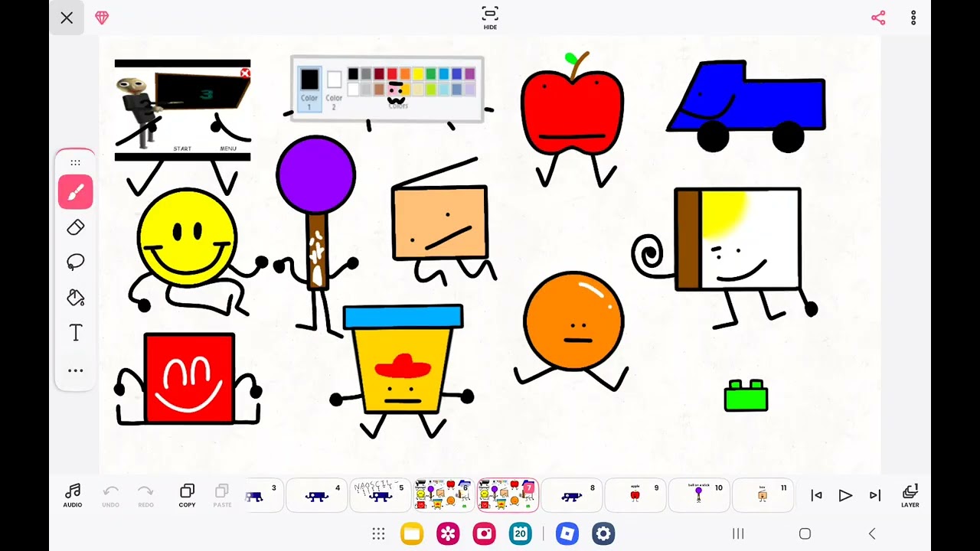
Task: Select the Text tool
Action: (75, 333)
